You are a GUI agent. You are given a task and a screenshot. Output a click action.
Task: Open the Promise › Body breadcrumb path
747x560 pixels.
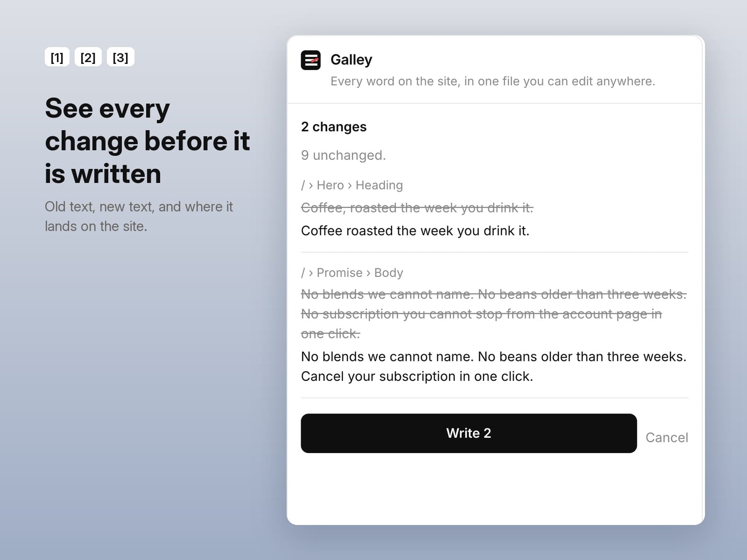coord(352,273)
